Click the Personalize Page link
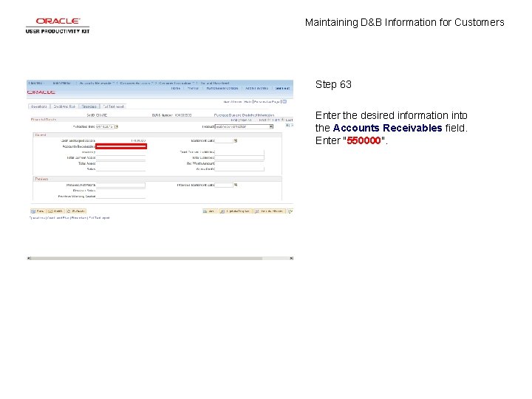Viewport: 532px width, 399px height. (267, 101)
